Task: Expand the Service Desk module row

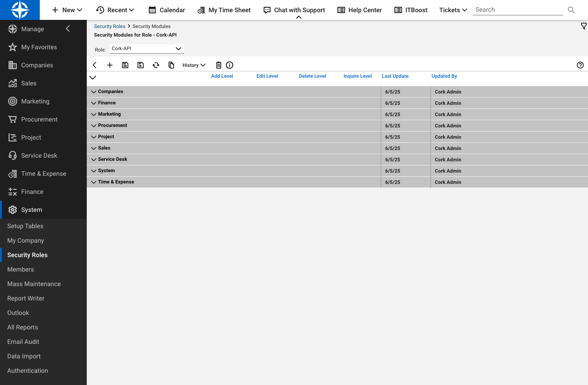Action: 94,160
